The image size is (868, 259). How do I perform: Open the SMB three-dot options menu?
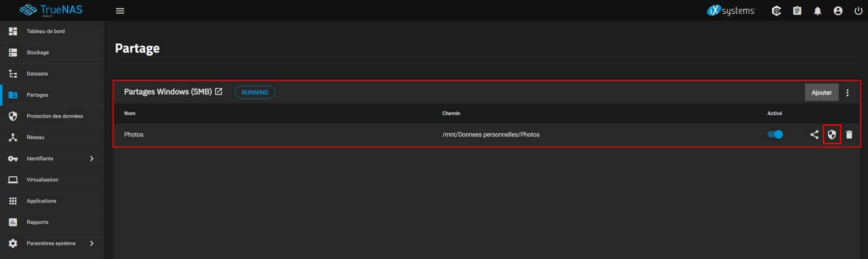coord(847,93)
